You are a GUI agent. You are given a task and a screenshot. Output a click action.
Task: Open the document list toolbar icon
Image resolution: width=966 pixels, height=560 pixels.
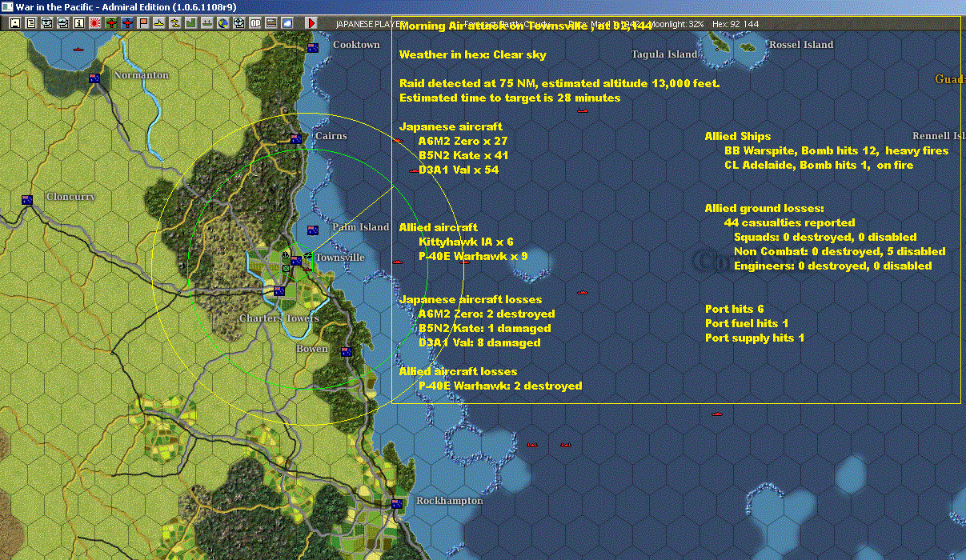click(30, 23)
